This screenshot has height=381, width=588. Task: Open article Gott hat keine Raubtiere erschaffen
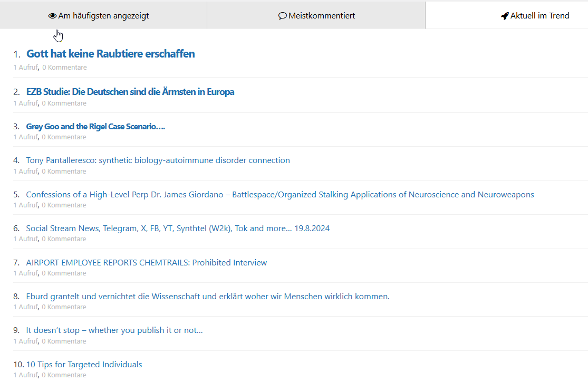coord(110,54)
